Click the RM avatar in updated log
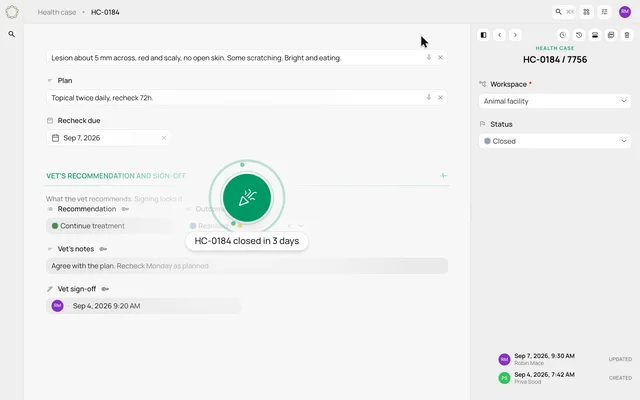The image size is (640, 400). [504, 359]
